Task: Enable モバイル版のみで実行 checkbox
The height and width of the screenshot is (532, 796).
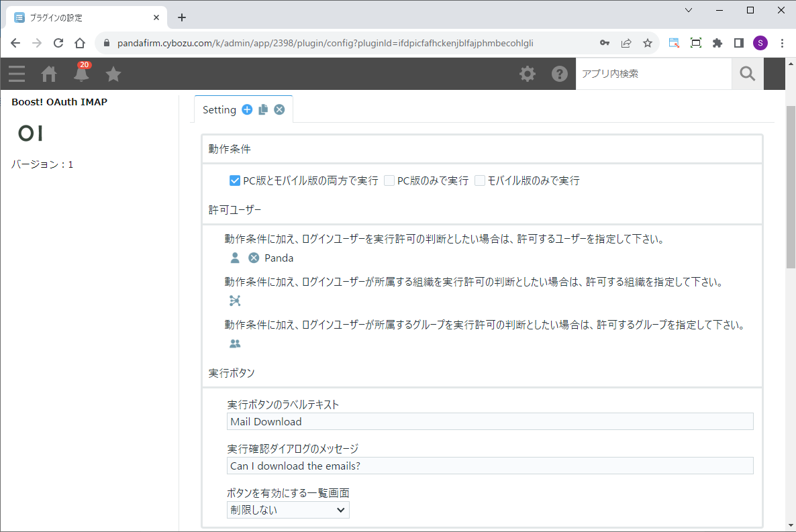Action: click(x=480, y=180)
